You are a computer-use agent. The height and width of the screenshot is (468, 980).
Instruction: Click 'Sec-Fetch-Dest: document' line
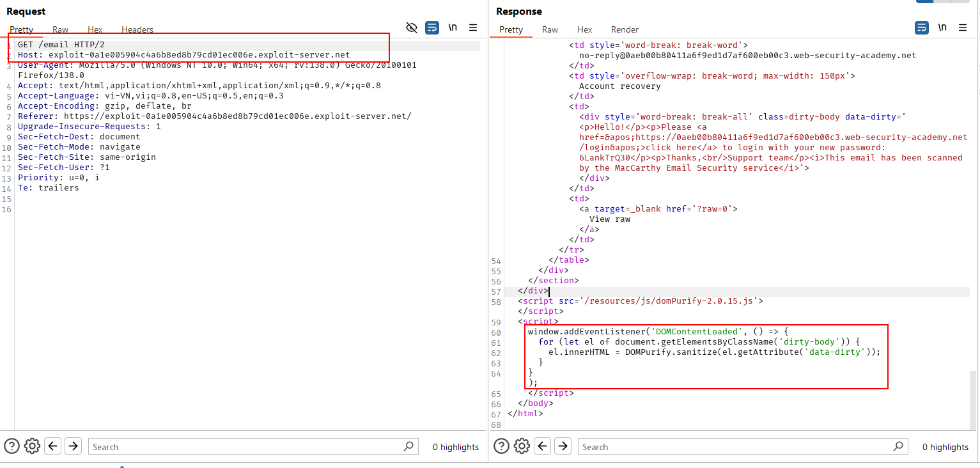(x=79, y=137)
